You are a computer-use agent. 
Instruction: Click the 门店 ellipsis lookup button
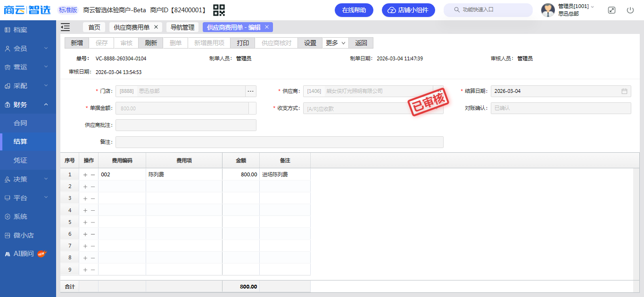251,91
